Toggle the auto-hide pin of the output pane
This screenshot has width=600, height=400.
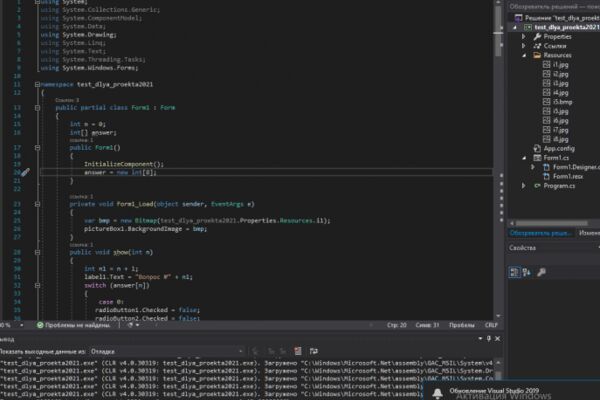point(489,339)
